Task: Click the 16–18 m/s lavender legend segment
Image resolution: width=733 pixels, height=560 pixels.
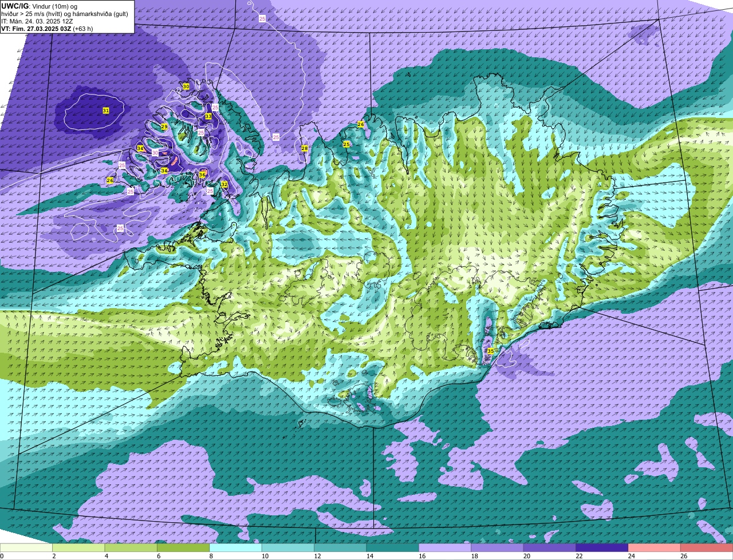Action: tap(445, 547)
